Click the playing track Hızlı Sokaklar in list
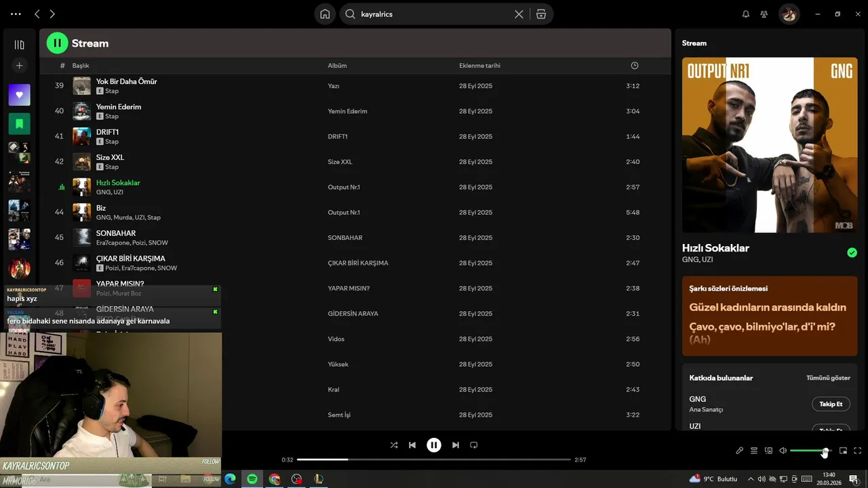Image resolution: width=868 pixels, height=488 pixels. tap(118, 183)
